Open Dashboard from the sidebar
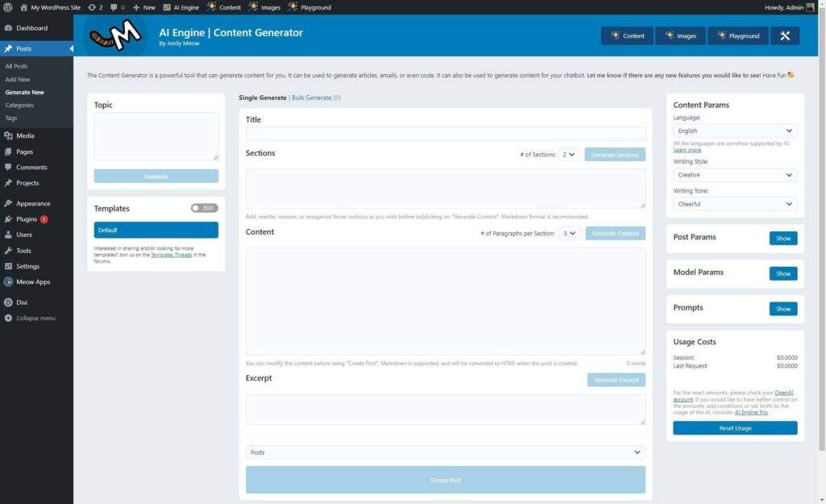Screen dimensions: 826x504 click(x=31, y=28)
